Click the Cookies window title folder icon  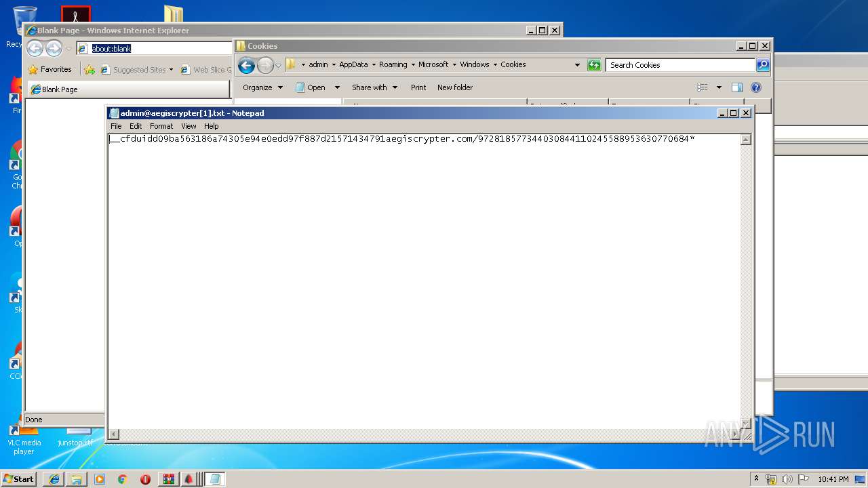point(241,46)
